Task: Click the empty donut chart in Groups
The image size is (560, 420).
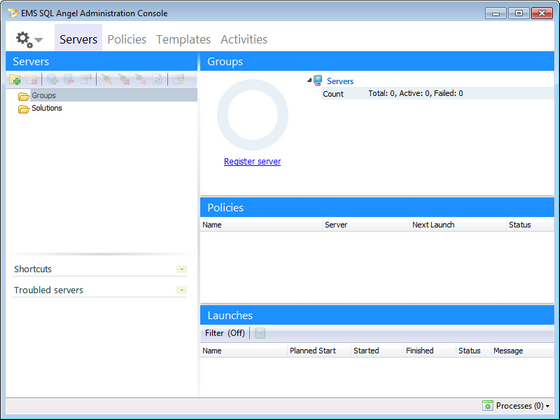Action: [252, 115]
